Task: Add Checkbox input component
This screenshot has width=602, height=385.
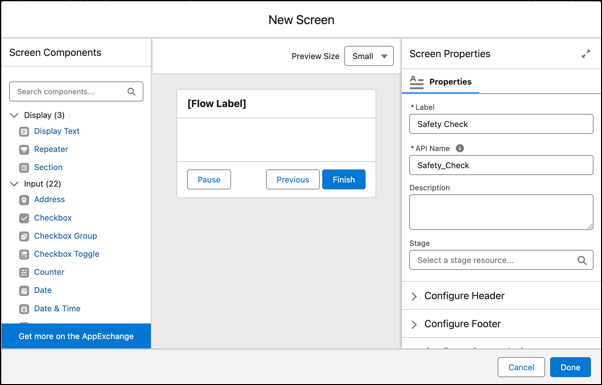Action: 53,218
